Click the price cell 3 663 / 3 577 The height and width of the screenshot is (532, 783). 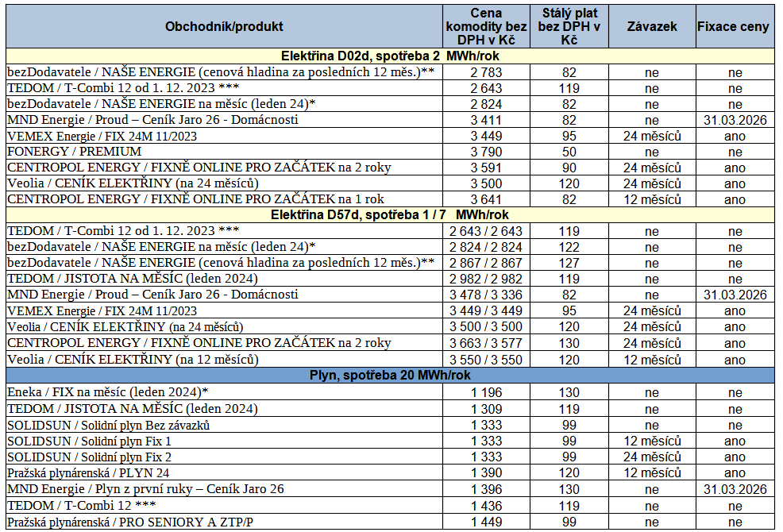point(486,343)
